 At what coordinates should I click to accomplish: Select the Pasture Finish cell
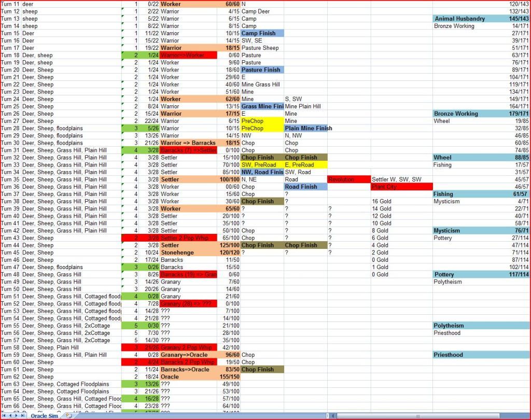point(262,69)
